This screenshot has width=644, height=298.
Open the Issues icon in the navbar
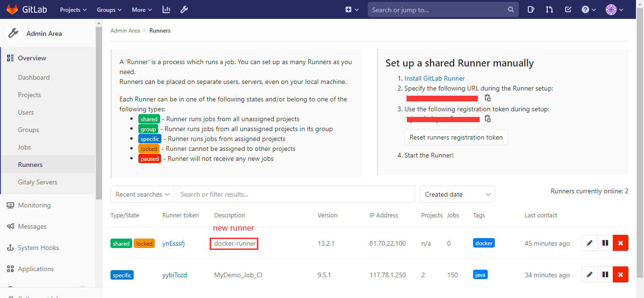point(531,9)
